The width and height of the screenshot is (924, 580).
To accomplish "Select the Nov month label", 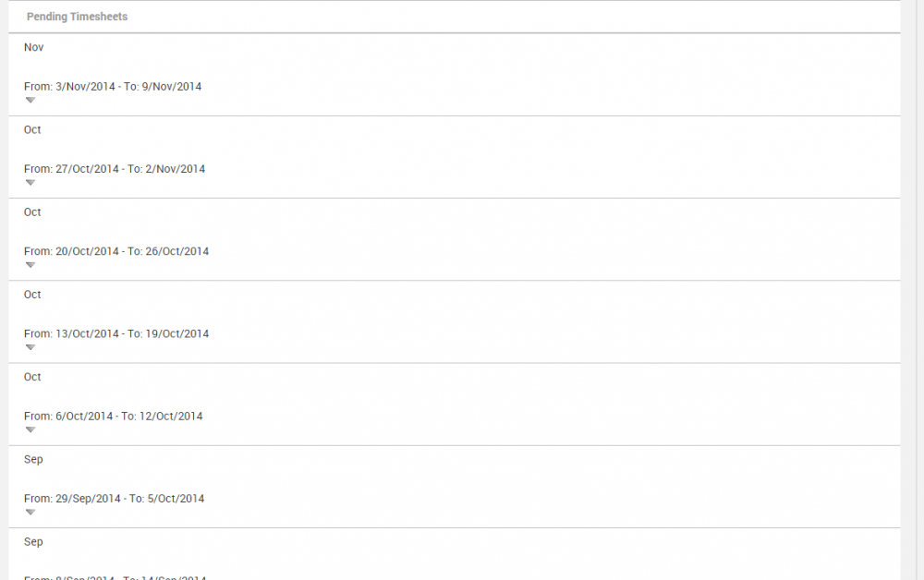I will coord(34,47).
